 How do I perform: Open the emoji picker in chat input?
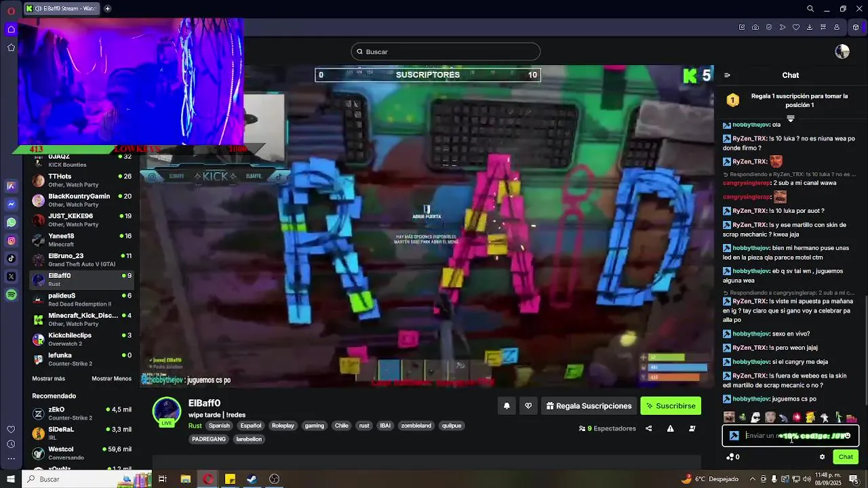848,436
